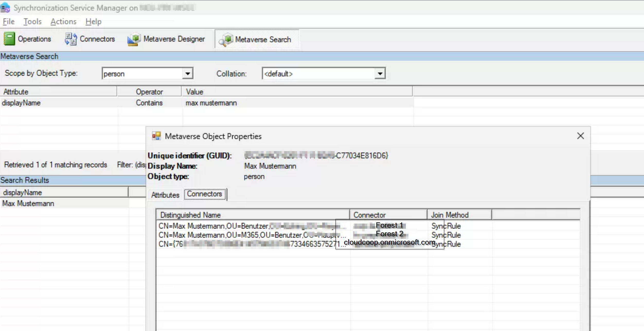Select Max Mustermann in search results
644x331 pixels.
pyautogui.click(x=28, y=204)
